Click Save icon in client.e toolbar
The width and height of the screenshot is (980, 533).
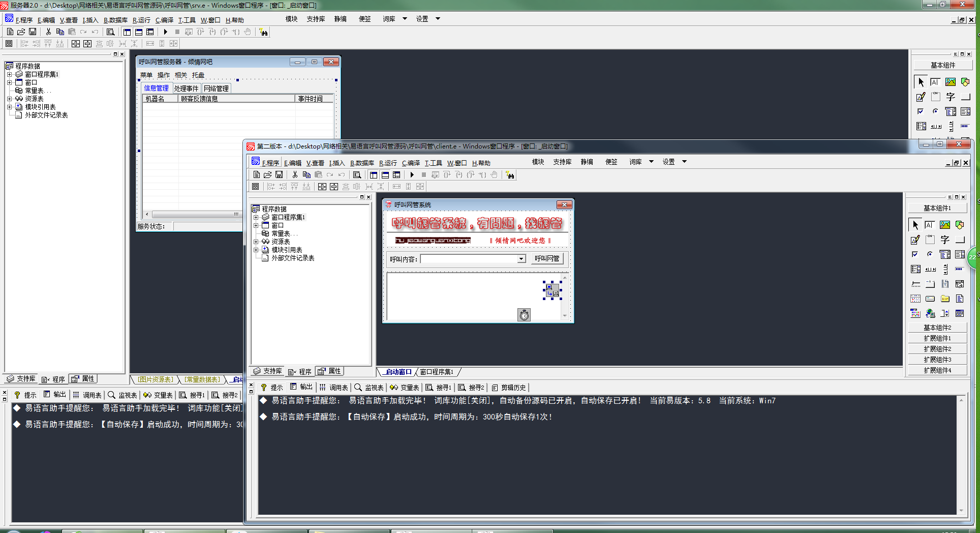279,175
